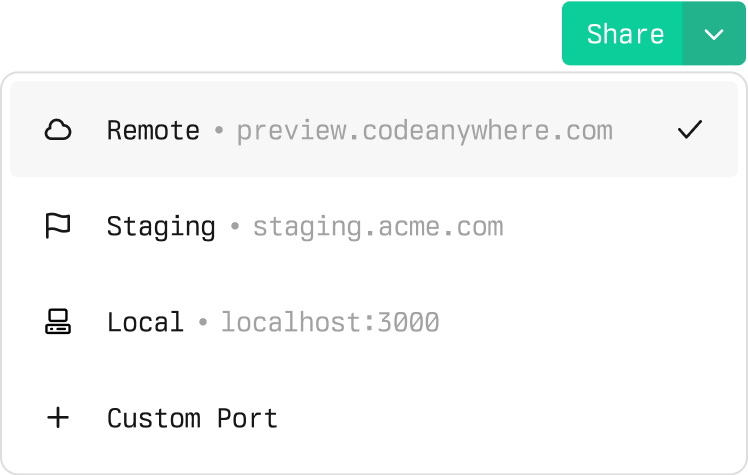Click the "Remote" label text
This screenshot has width=748, height=475.
coord(153,131)
